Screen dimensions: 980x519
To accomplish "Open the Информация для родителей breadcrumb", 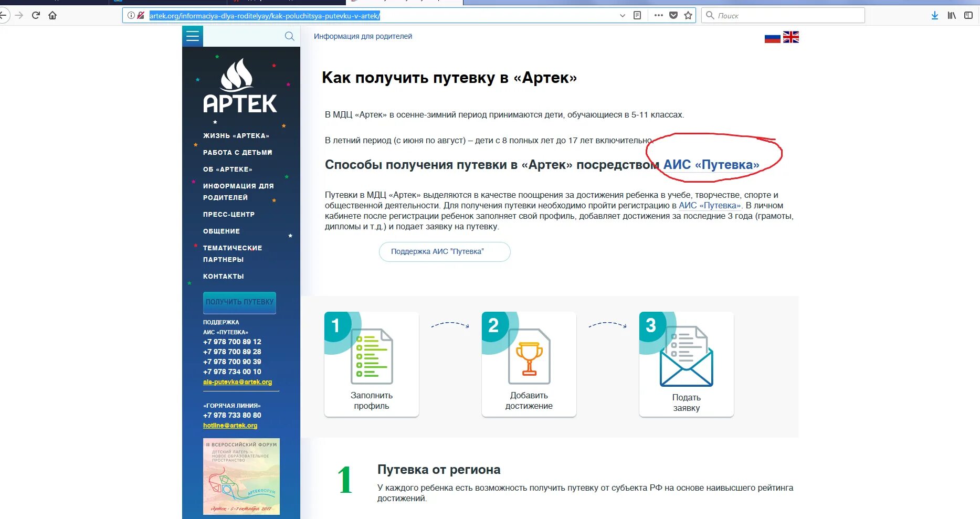I will click(363, 36).
